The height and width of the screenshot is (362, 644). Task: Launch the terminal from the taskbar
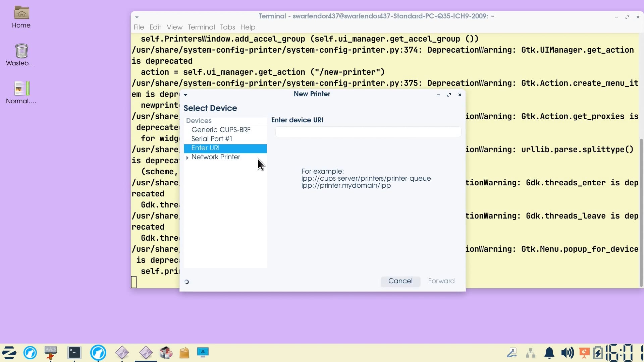[x=74, y=353]
